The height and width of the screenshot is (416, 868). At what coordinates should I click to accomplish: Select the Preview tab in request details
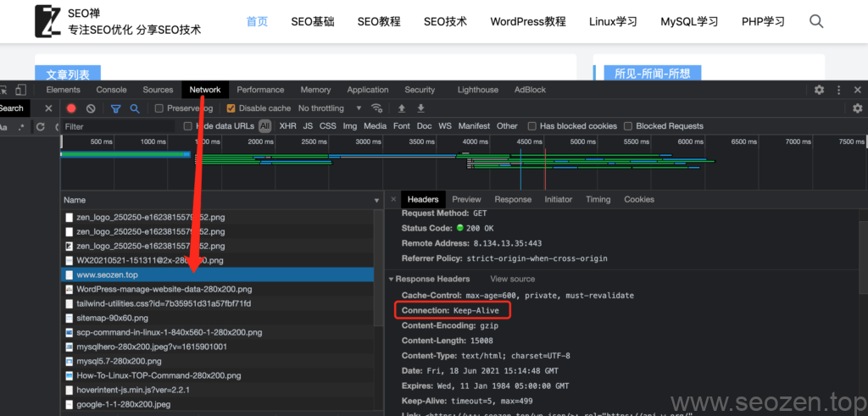click(x=466, y=199)
